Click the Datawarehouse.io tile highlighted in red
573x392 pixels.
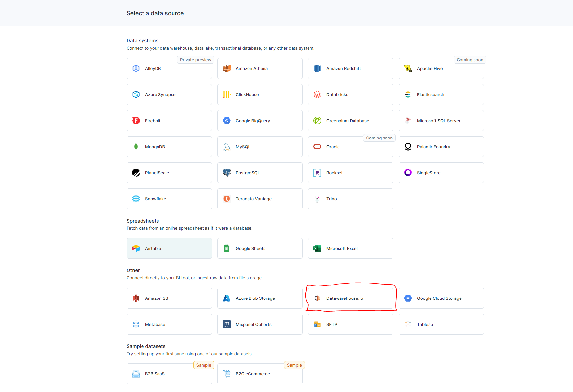350,298
